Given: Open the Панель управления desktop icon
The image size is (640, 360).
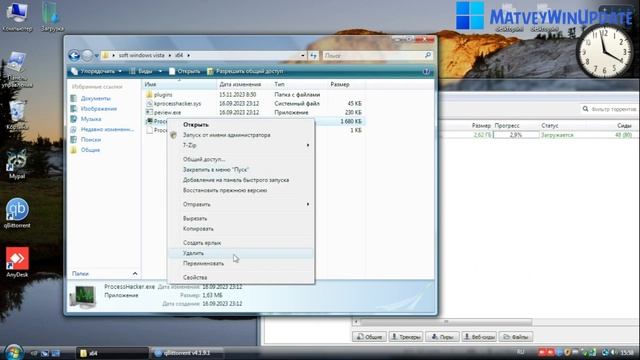Looking at the screenshot, I should click(x=17, y=69).
